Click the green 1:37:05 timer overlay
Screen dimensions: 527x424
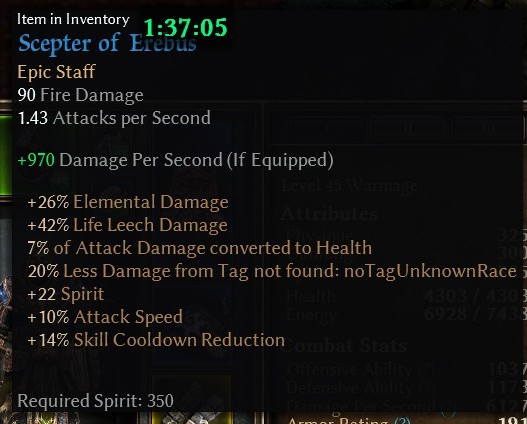(x=186, y=28)
